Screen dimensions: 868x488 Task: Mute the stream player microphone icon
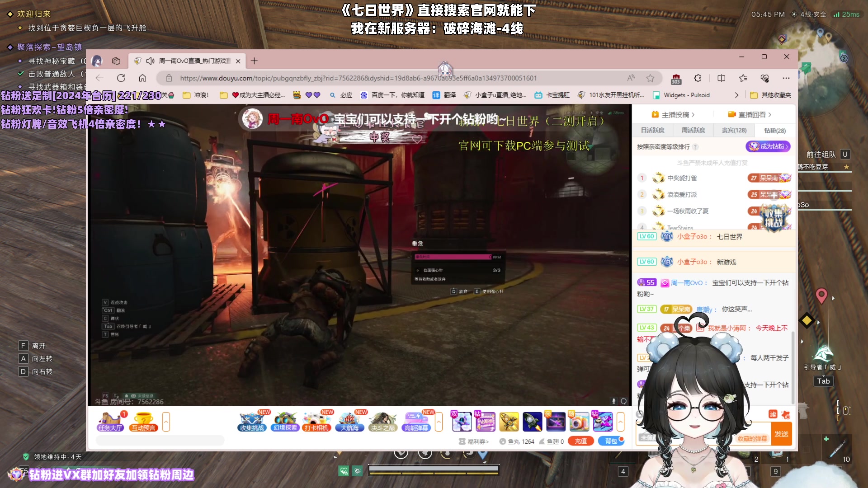[x=613, y=401]
